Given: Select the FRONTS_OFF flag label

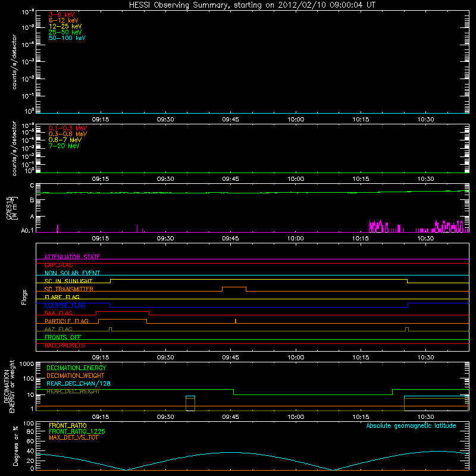Looking at the screenshot, I should (63, 337).
